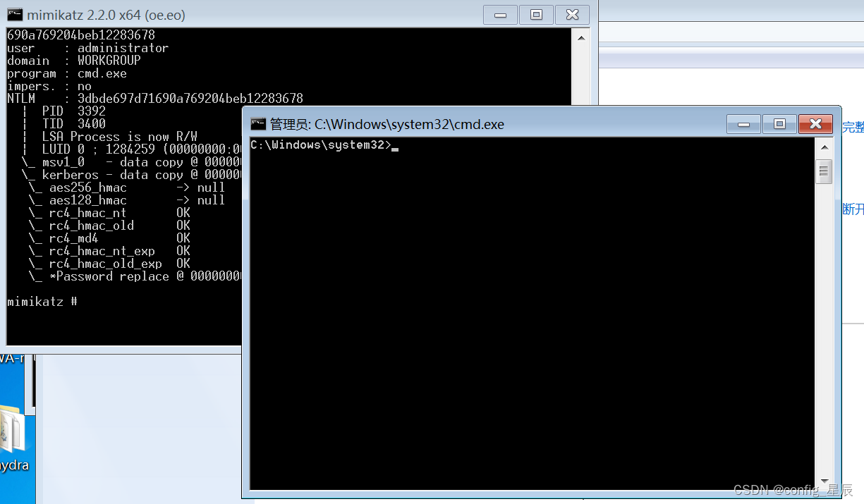Click the 'mimikatz #' prompt line
The image size is (864, 504).
tap(42, 302)
